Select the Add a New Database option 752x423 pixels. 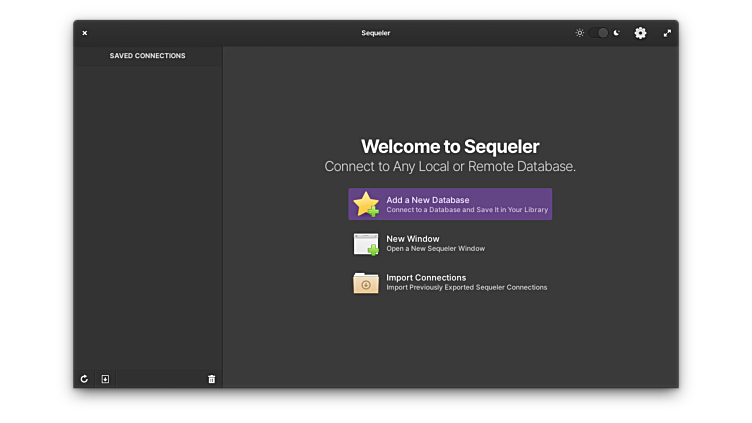(x=450, y=204)
